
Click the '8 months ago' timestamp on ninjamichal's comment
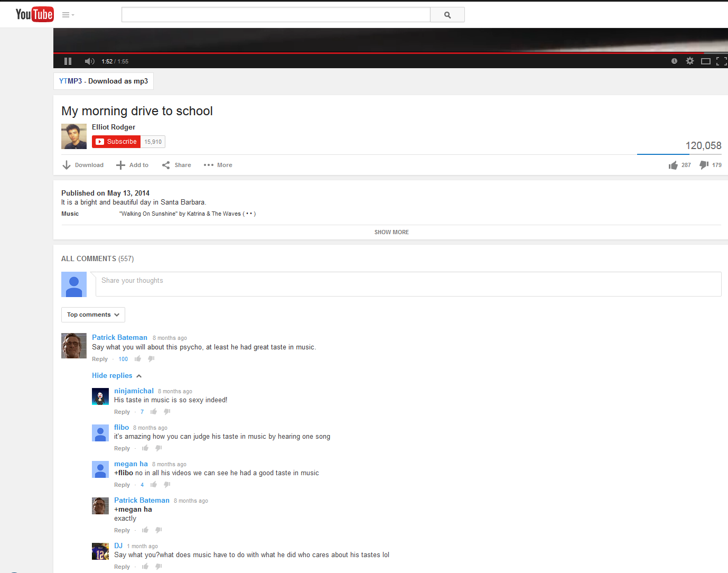tap(175, 392)
